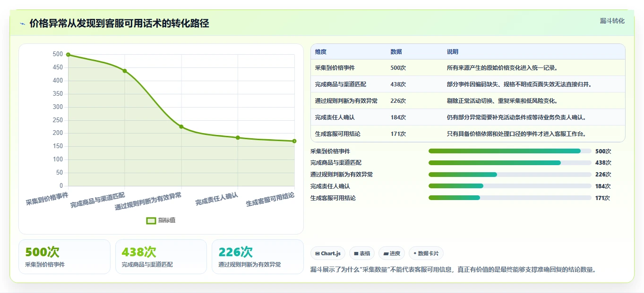This screenshot has width=644, height=293.
Task: Click the 采集到价格事件 progress bar
Action: [x=510, y=151]
